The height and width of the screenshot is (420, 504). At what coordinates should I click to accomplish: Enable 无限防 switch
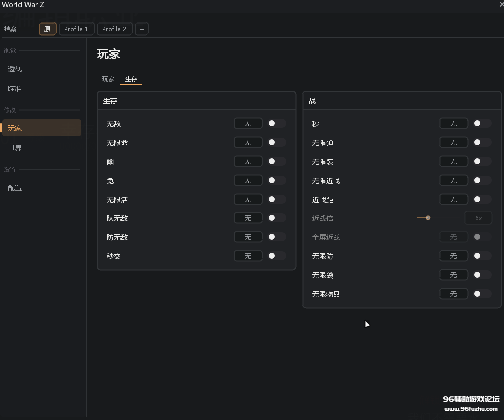coord(482,256)
